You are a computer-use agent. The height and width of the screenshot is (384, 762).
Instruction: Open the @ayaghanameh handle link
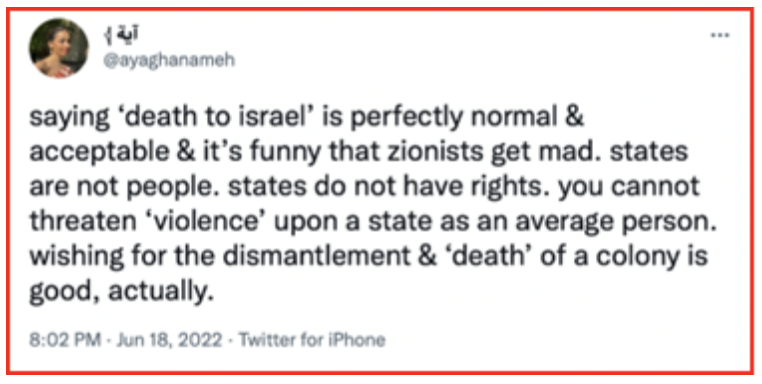[169, 60]
